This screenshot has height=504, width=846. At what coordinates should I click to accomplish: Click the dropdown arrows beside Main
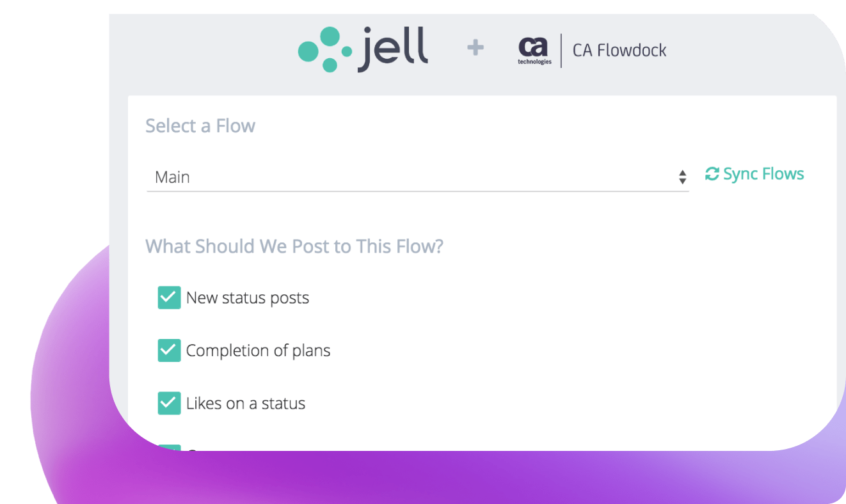coord(682,177)
